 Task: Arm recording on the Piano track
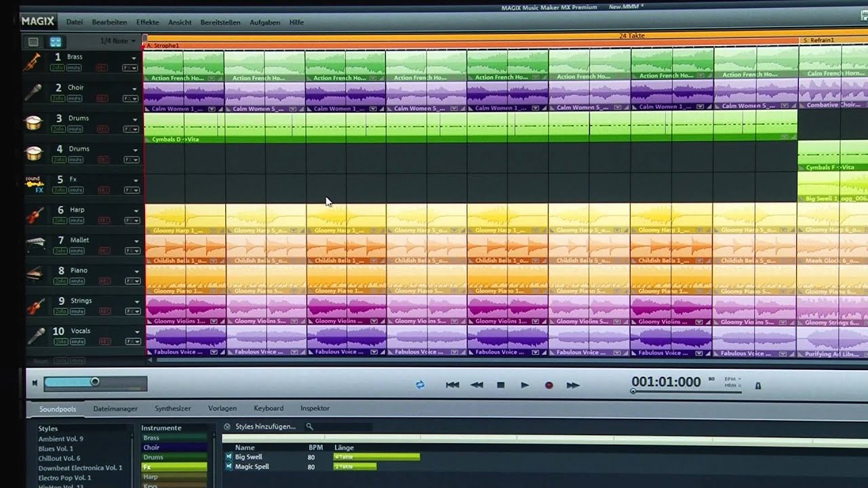click(104, 281)
